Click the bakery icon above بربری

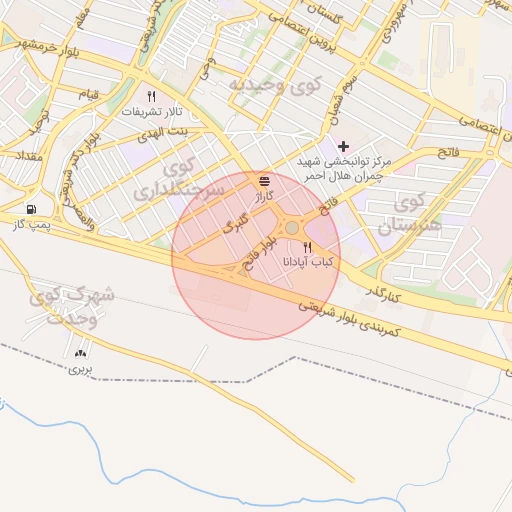click(x=80, y=354)
